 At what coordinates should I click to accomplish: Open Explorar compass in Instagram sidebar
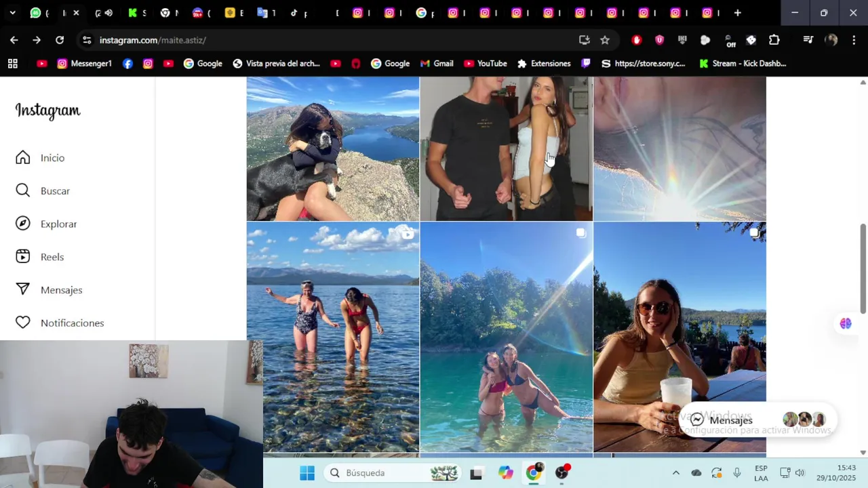point(46,224)
